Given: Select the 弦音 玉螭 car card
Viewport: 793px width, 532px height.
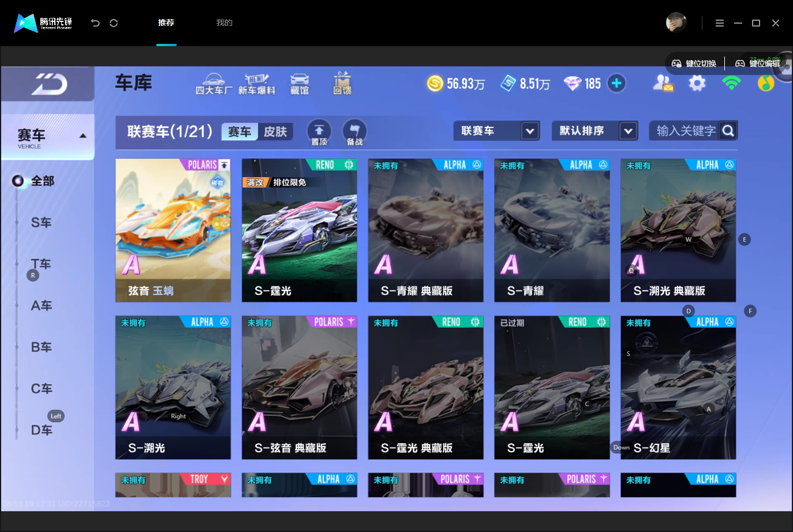Looking at the screenshot, I should 173,230.
